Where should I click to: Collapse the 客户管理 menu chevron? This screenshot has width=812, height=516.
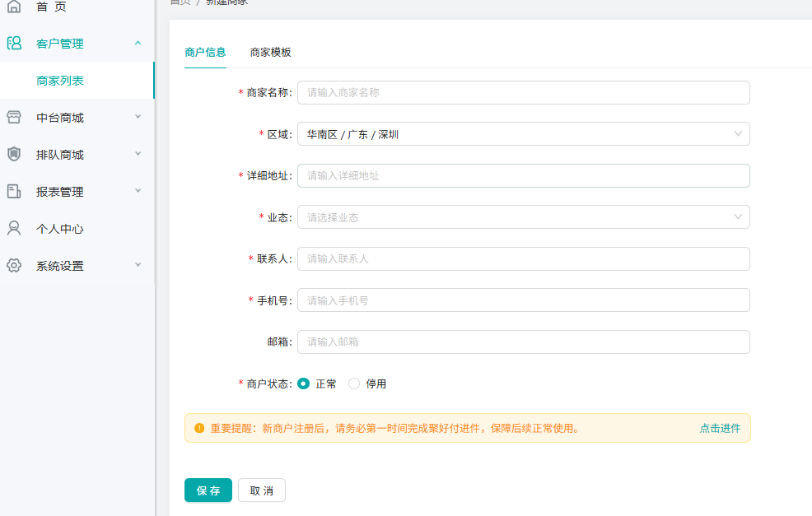(x=138, y=43)
